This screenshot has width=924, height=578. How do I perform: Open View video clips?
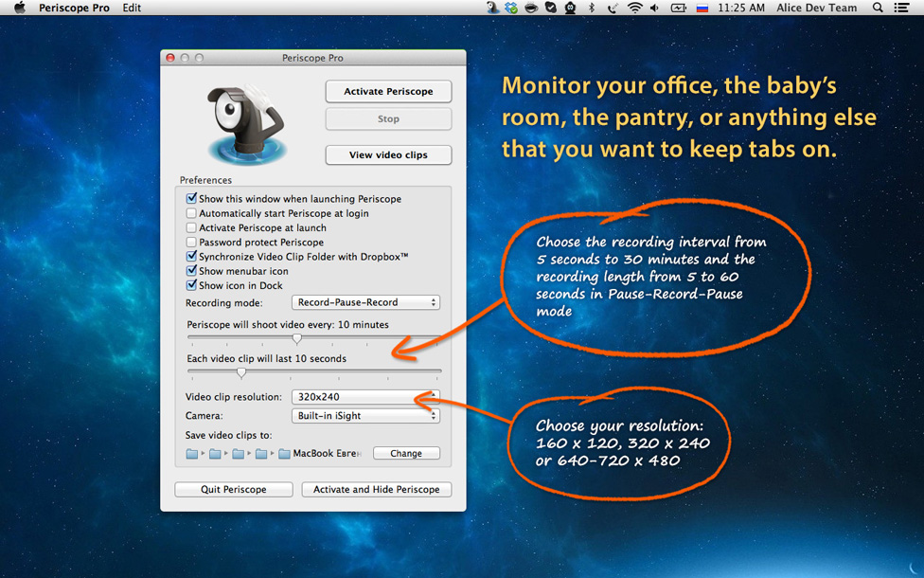click(x=388, y=155)
